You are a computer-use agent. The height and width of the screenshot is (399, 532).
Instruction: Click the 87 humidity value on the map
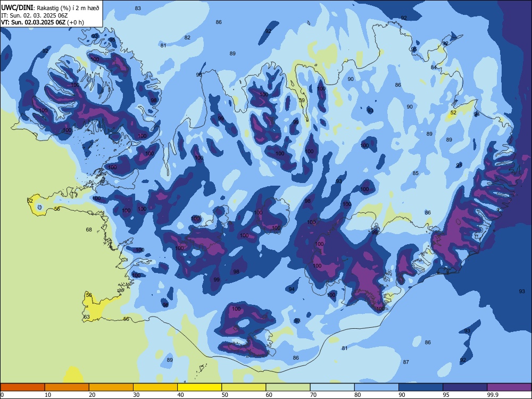[406, 362]
